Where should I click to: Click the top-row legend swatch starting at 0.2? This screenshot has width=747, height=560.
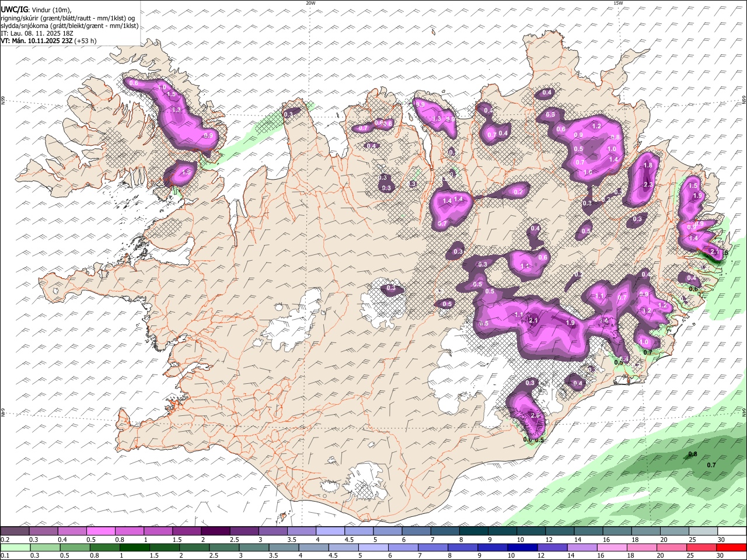point(15,531)
